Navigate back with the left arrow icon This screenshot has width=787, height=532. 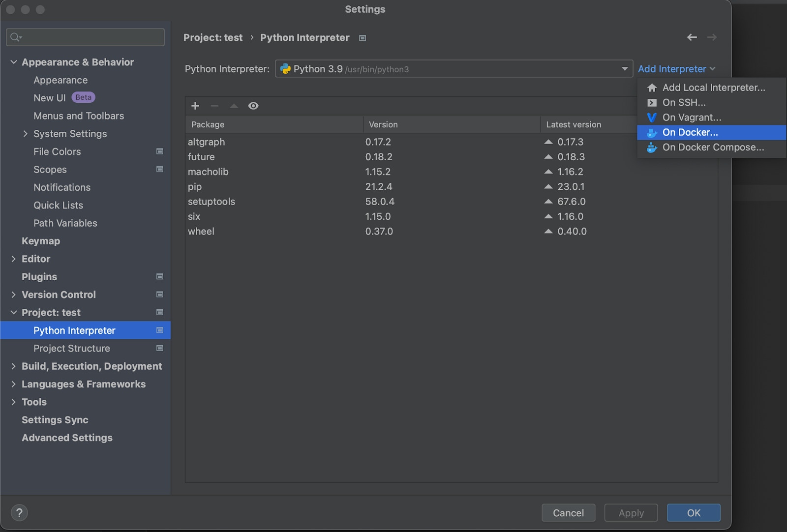692,37
